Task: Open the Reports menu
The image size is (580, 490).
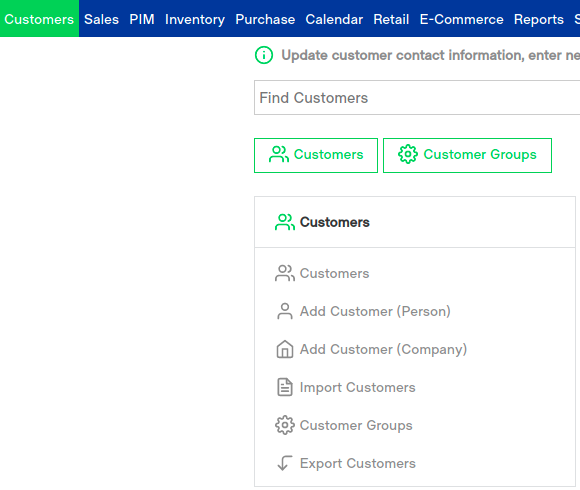Action: [x=539, y=19]
